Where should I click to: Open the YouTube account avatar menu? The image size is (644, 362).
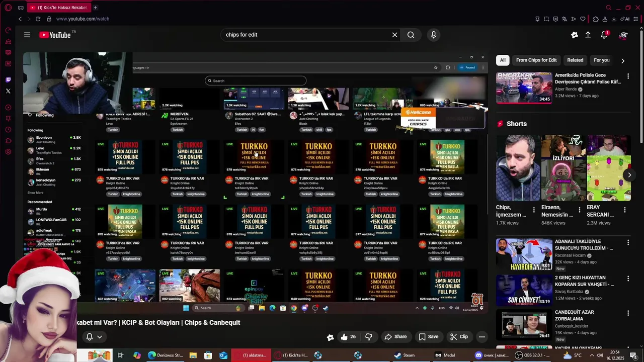623,35
